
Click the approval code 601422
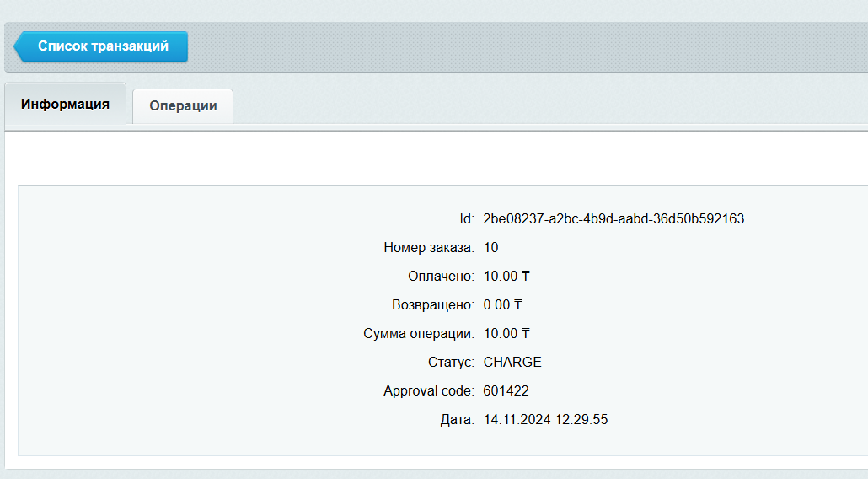coord(506,391)
